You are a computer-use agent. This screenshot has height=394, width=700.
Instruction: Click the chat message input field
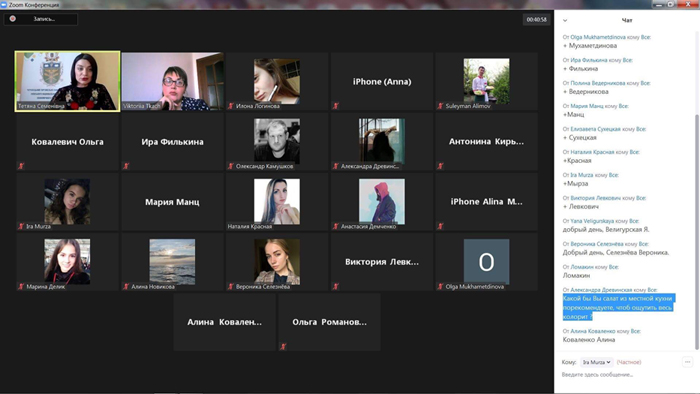click(x=621, y=375)
